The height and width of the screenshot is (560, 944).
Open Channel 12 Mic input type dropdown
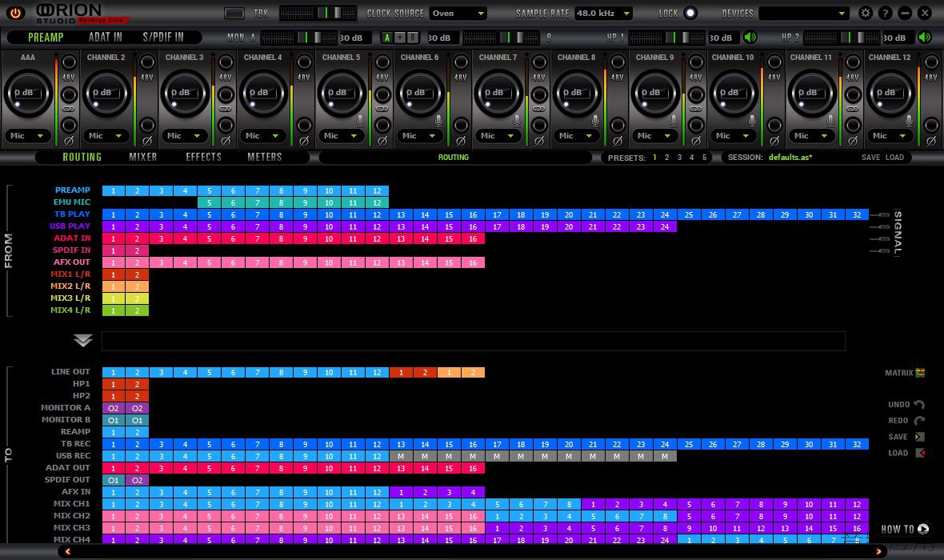[x=890, y=135]
